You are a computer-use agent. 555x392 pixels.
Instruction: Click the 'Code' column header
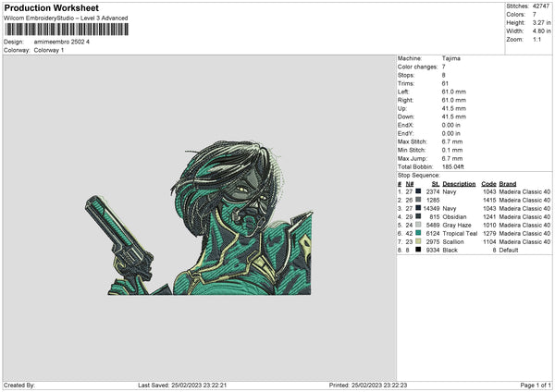pyautogui.click(x=488, y=184)
